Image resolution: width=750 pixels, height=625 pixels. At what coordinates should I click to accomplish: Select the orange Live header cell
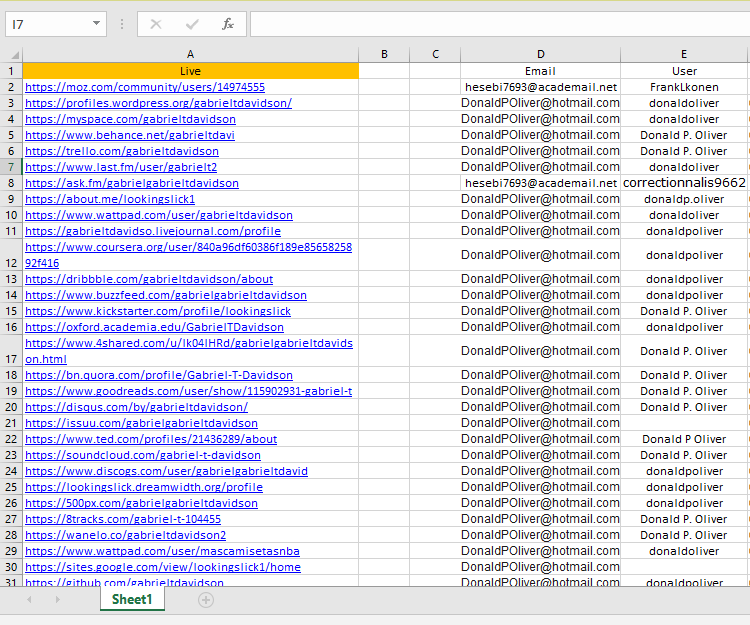[190, 71]
